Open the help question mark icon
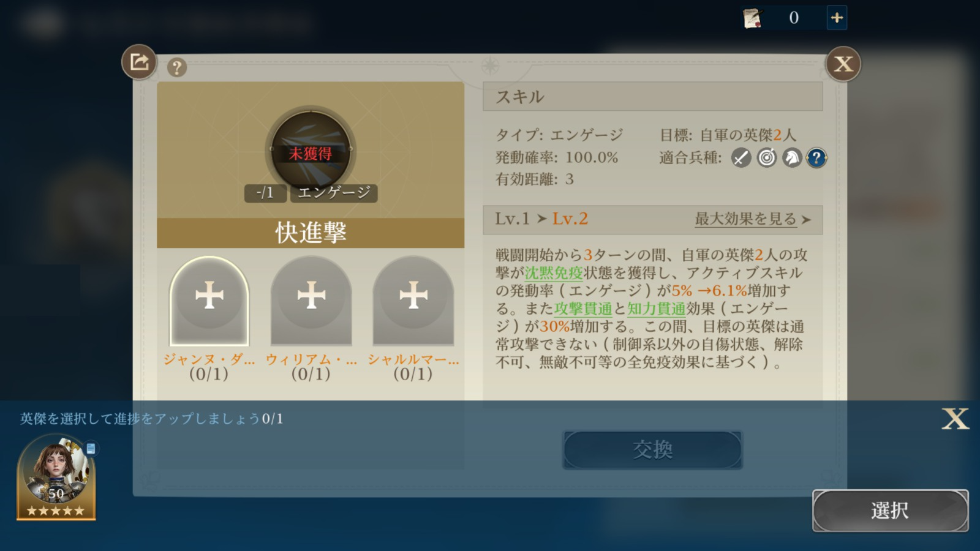This screenshot has height=551, width=980. tap(177, 67)
